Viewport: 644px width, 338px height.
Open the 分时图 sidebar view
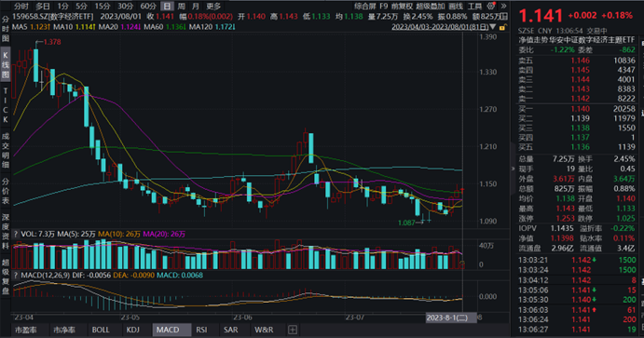point(6,29)
